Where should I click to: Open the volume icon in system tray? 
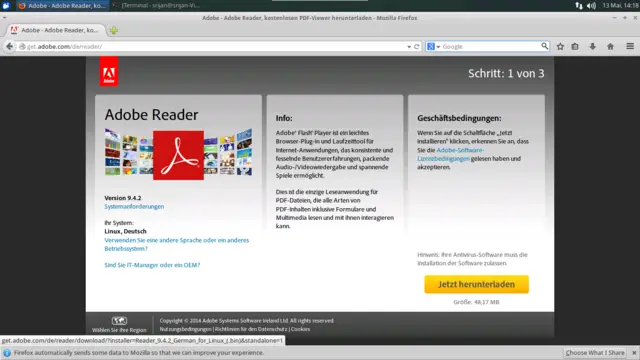tap(591, 6)
